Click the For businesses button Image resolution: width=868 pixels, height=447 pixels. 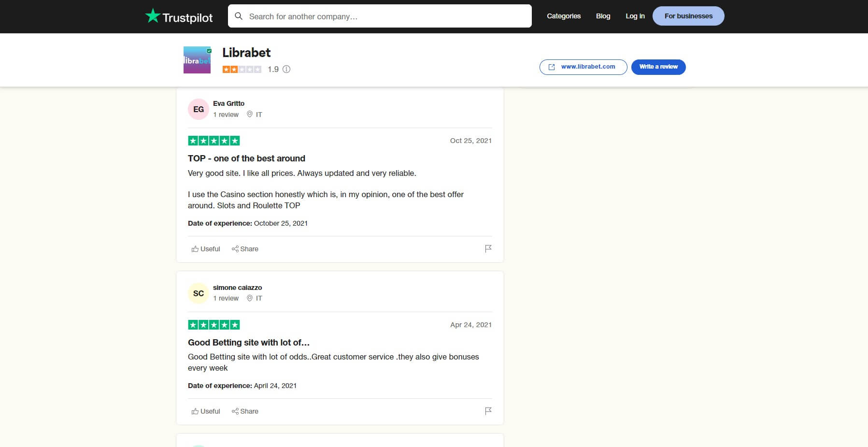pos(688,15)
